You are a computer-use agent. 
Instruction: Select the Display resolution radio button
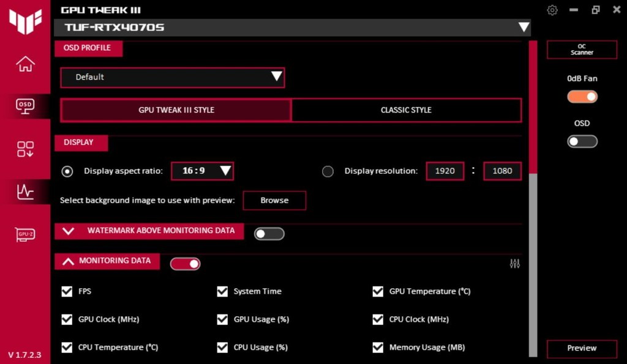point(328,171)
